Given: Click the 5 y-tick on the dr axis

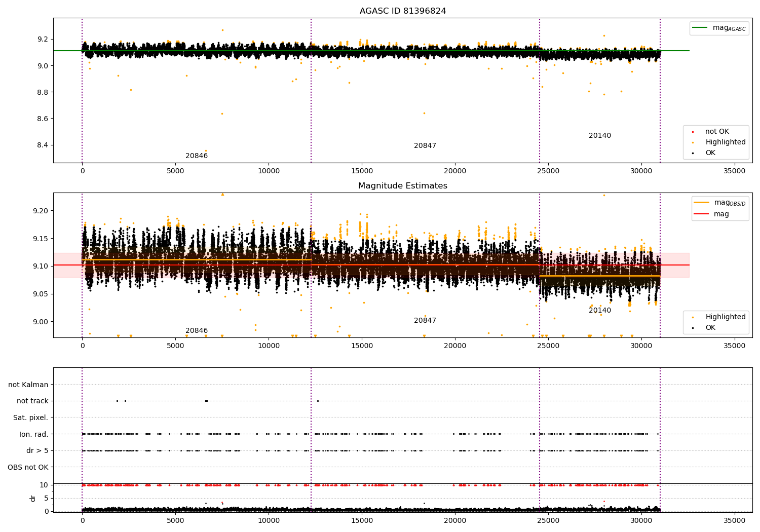Looking at the screenshot, I should [x=47, y=498].
